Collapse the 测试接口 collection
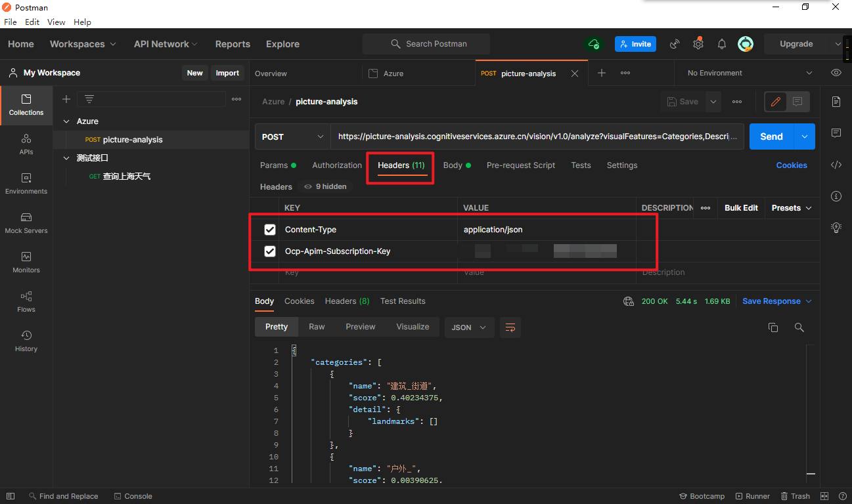This screenshot has height=504, width=852. pos(66,158)
